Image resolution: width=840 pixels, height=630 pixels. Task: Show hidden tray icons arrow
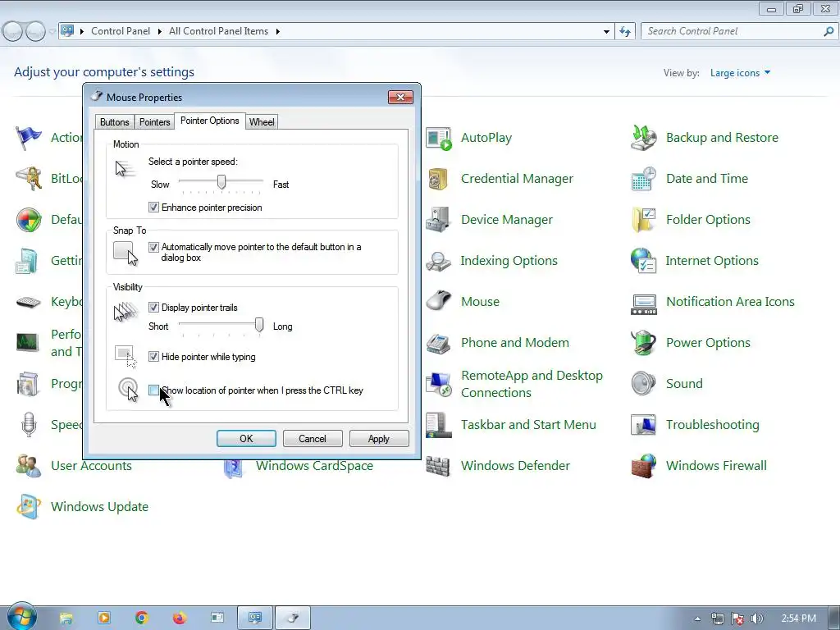697,619
